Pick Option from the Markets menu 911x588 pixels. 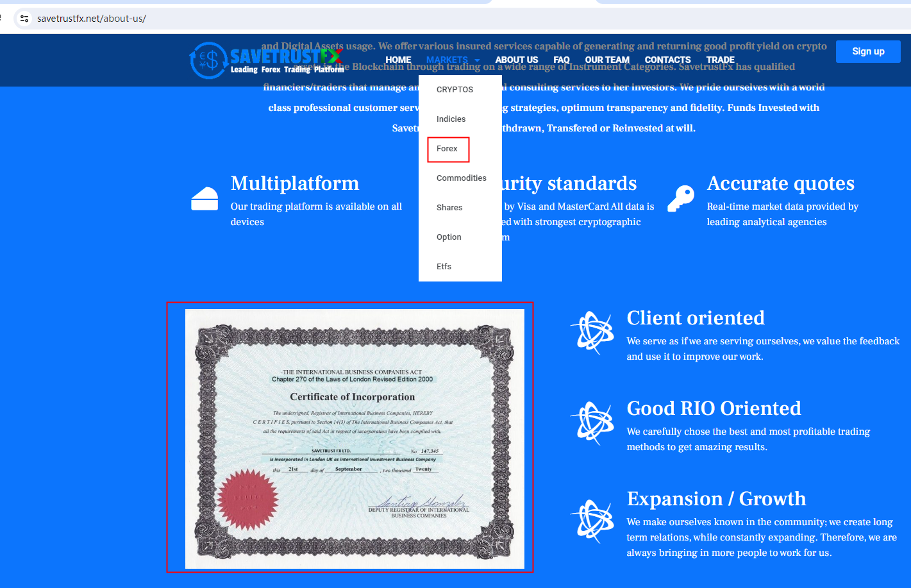[460, 237]
